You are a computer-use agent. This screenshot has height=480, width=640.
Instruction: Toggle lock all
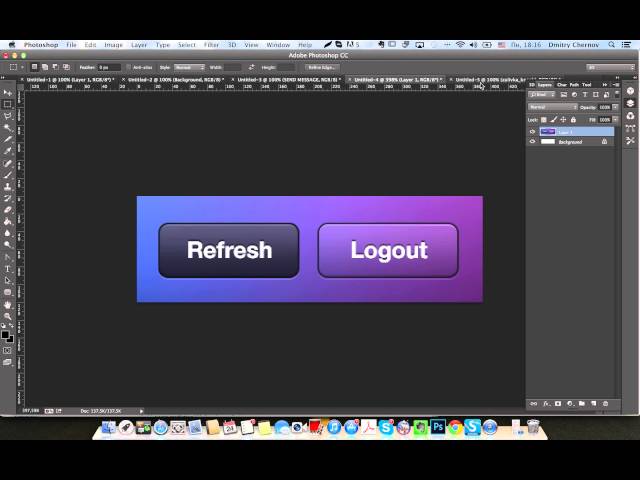point(573,120)
